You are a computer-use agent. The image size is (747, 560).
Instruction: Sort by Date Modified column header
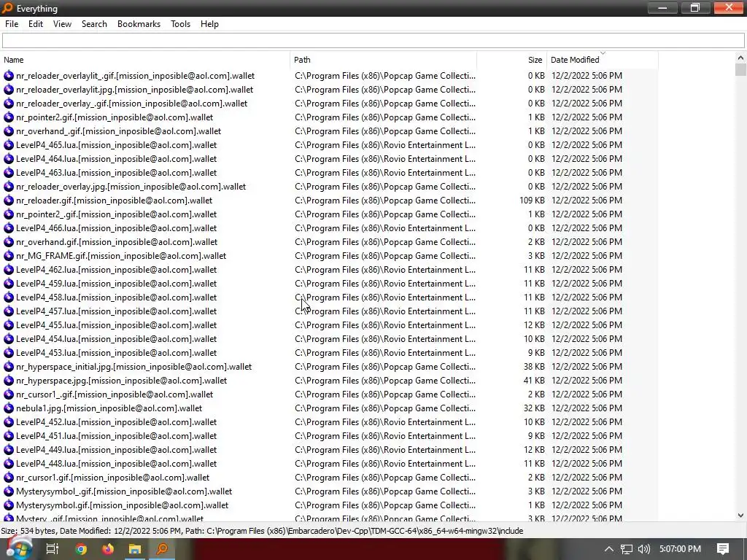(602, 60)
